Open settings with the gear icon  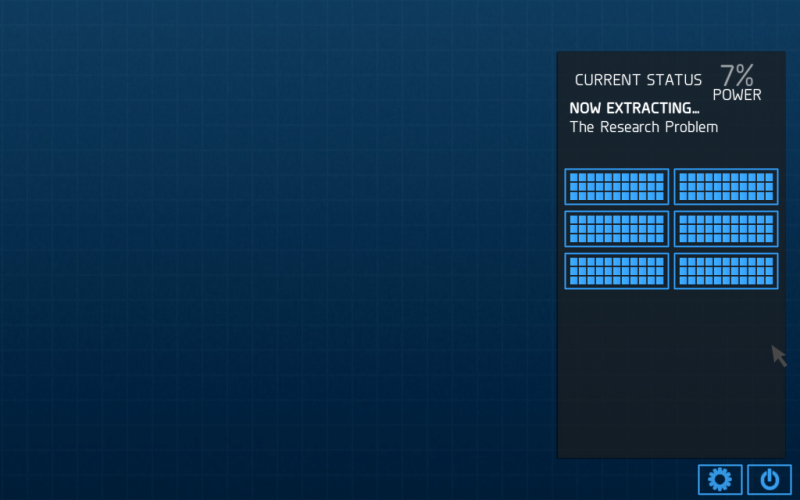720,480
